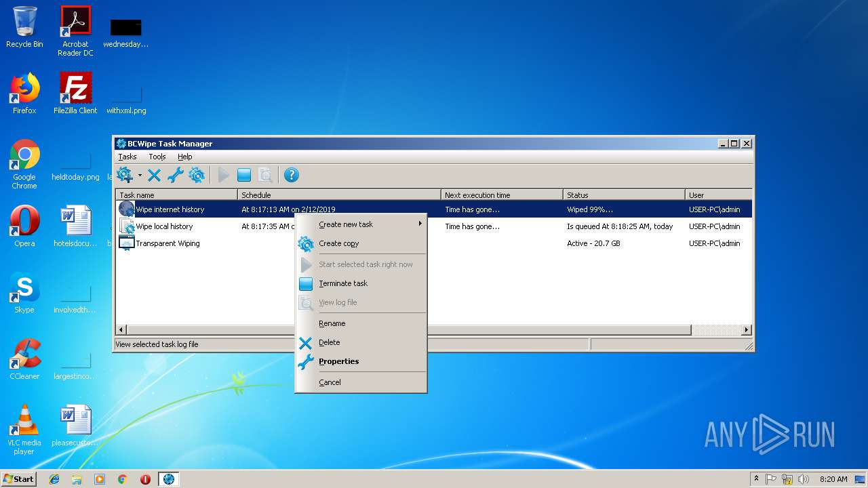Expand Create new task submenu
The width and height of the screenshot is (868, 488).
[x=361, y=224]
